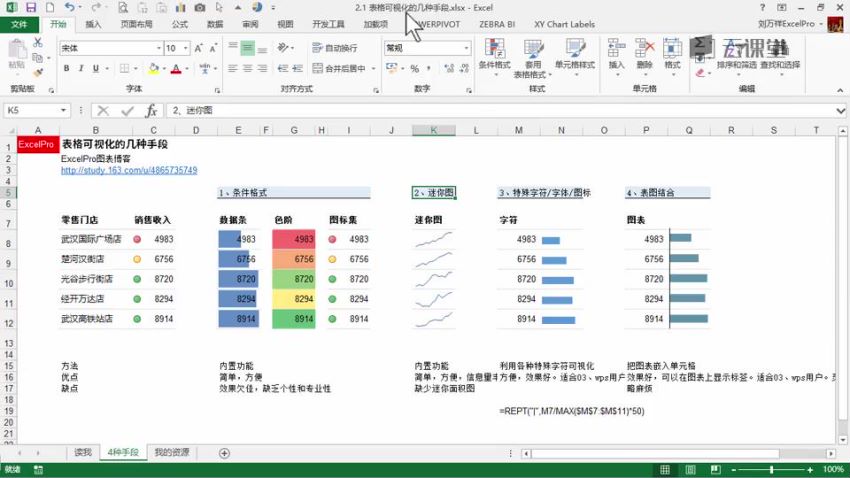Viewport: 850px width, 478px height.
Task: Switch to the 我的资源 sheet tab
Action: point(172,453)
